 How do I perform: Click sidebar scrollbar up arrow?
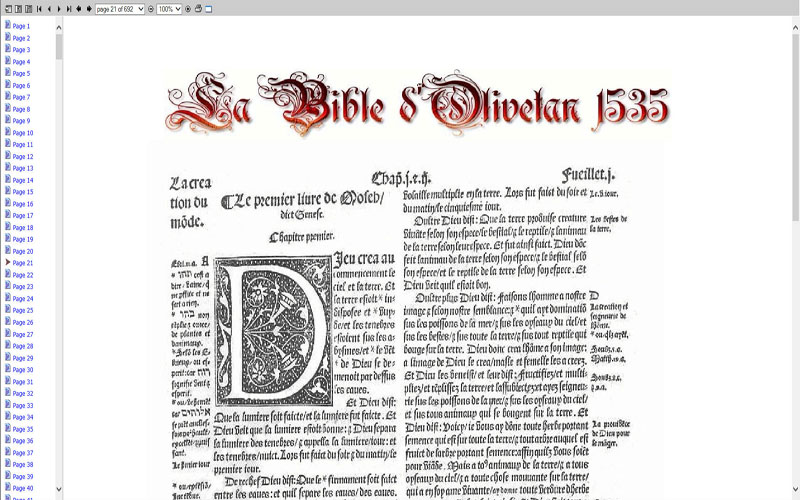(x=59, y=28)
